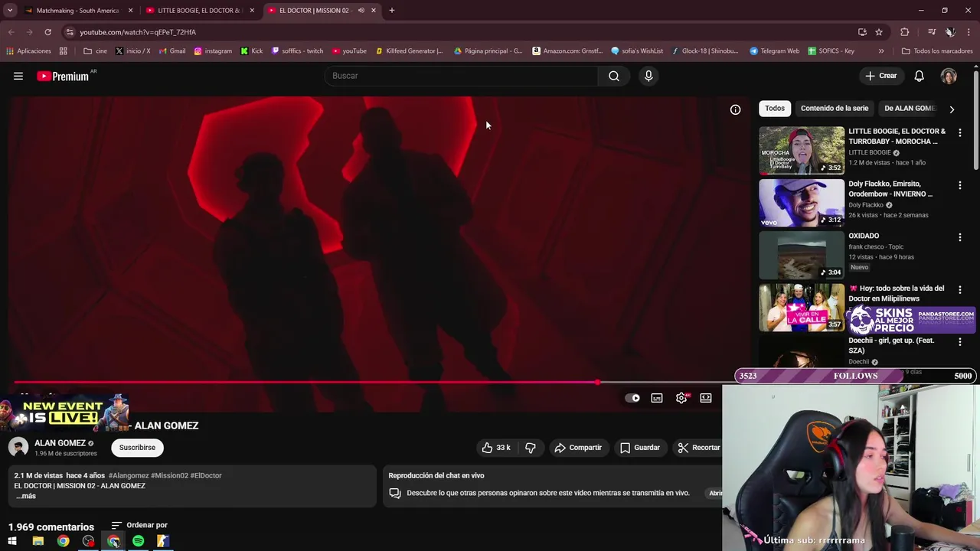Play the Doly Flackko INVIERNO thumbnail
Screen dimensions: 980x551
pyautogui.click(x=802, y=203)
